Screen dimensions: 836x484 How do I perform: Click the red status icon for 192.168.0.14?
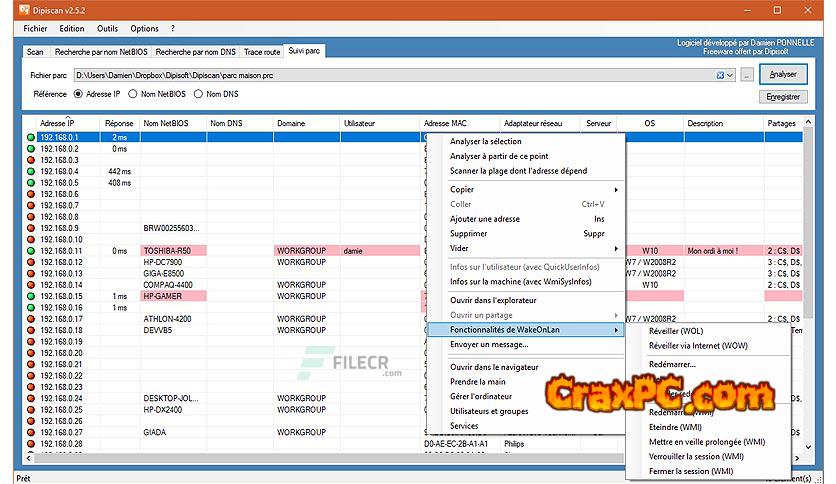[31, 285]
